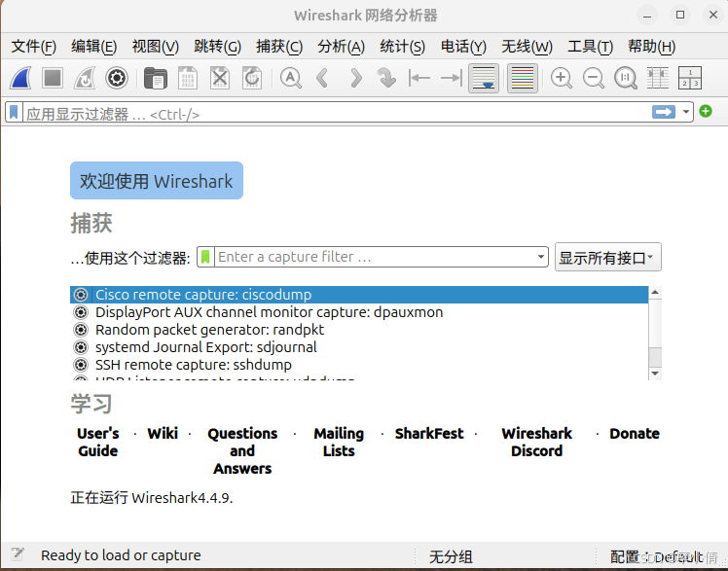Open a capture file folder icon

click(x=156, y=78)
